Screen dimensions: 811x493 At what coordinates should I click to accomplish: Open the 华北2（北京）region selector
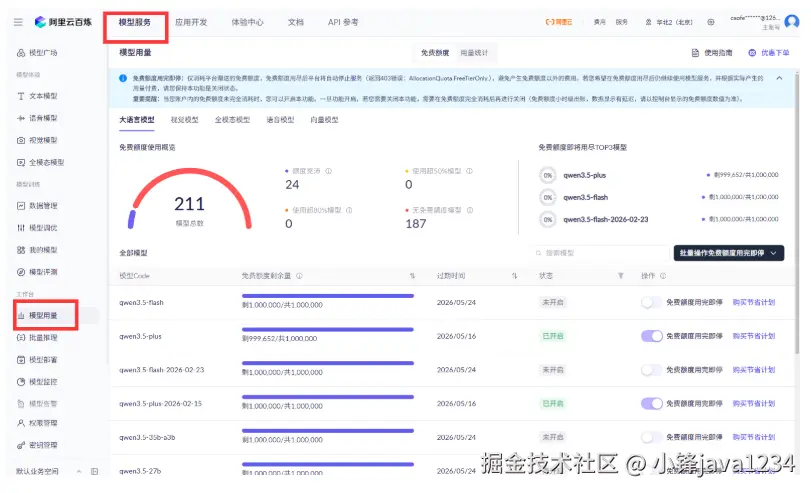tap(669, 22)
